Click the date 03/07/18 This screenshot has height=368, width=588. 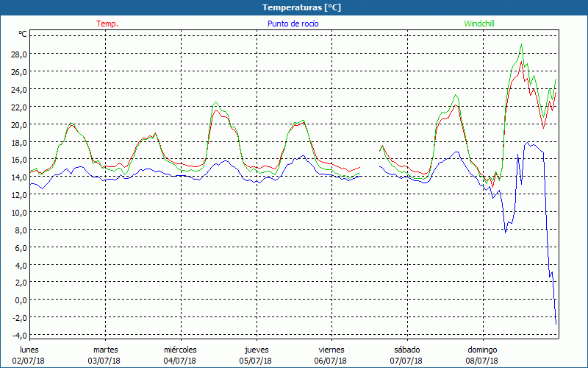pos(104,361)
